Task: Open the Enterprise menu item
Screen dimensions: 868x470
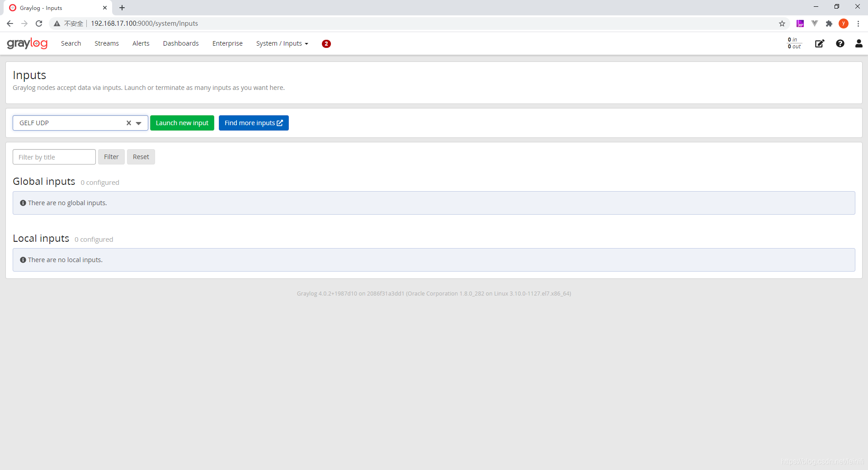Action: pos(227,43)
